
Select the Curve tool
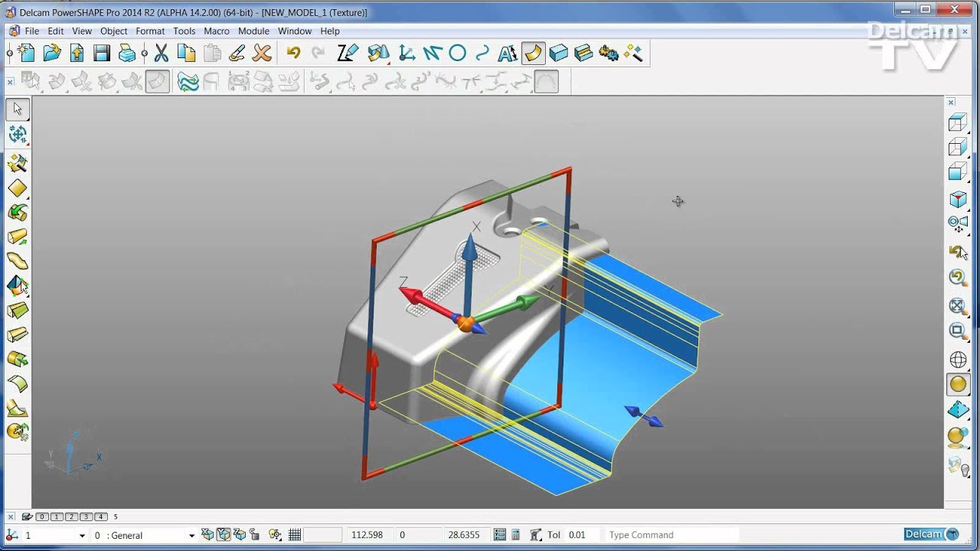pyautogui.click(x=482, y=53)
